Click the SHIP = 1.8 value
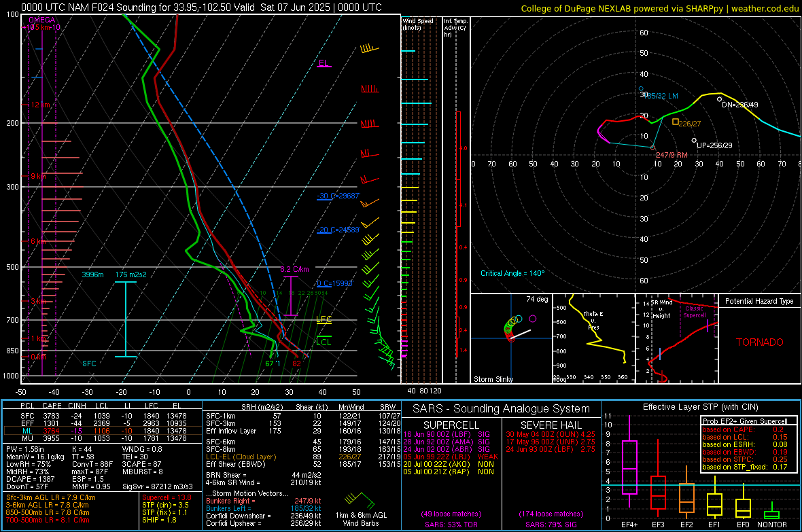 159,520
